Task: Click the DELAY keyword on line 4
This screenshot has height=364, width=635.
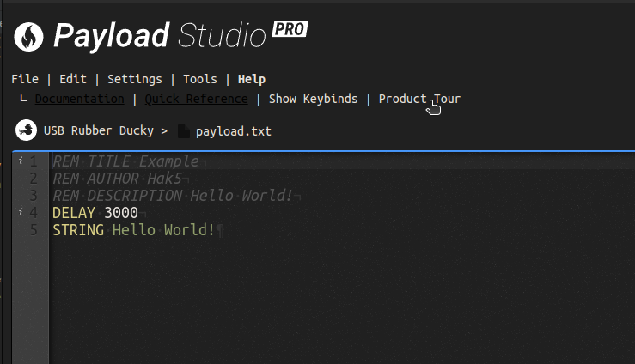Action: (74, 213)
